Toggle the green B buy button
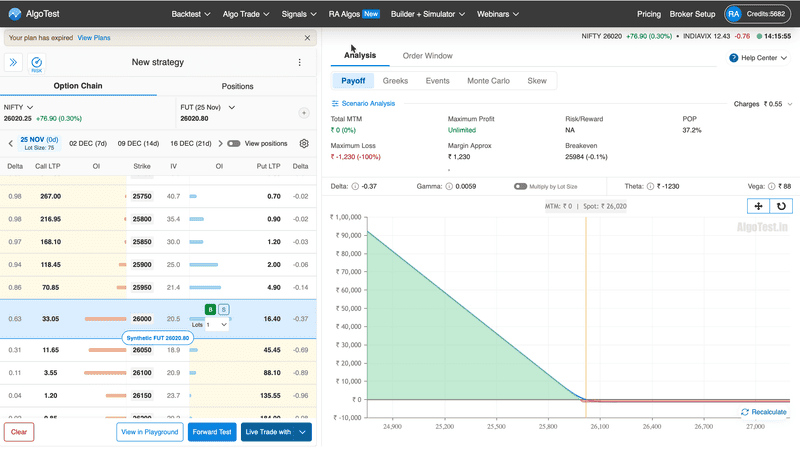800x451 pixels. [210, 310]
